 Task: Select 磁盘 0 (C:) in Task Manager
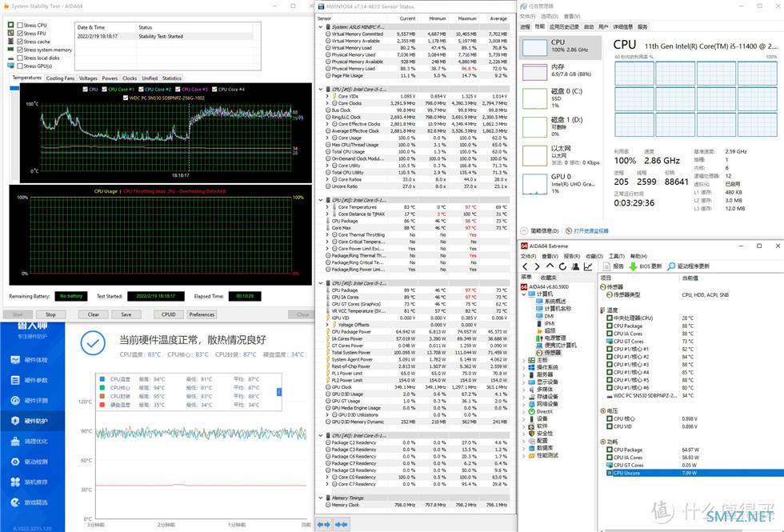[560, 98]
